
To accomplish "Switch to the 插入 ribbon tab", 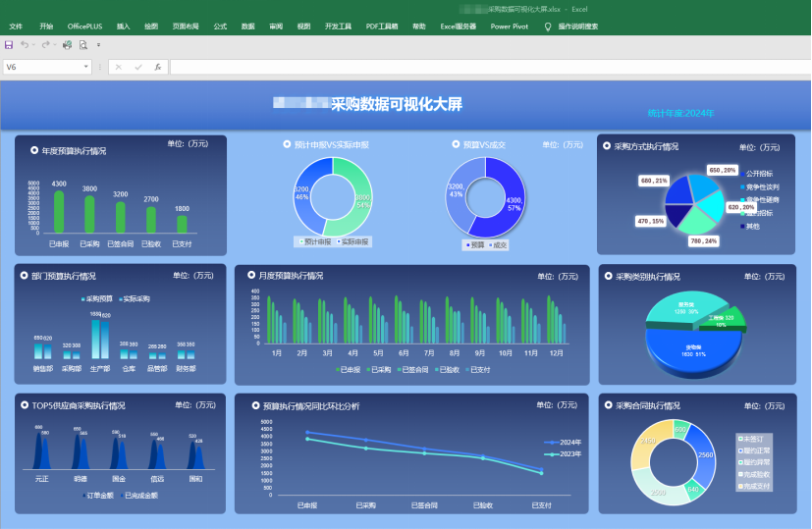I will [123, 26].
